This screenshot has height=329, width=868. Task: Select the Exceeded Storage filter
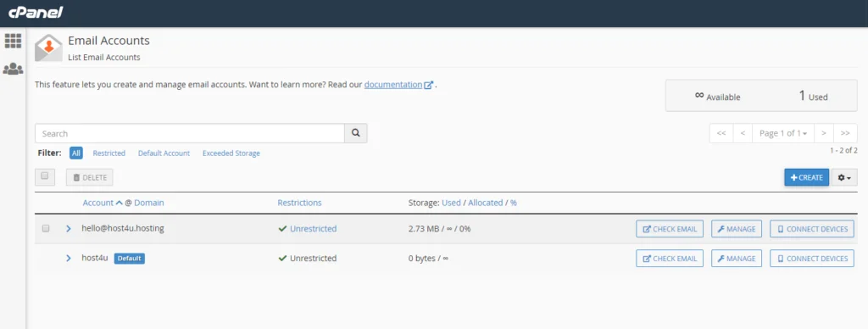point(231,153)
